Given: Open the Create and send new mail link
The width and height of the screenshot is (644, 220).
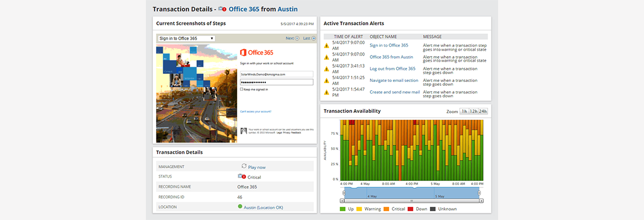Looking at the screenshot, I should click(395, 92).
